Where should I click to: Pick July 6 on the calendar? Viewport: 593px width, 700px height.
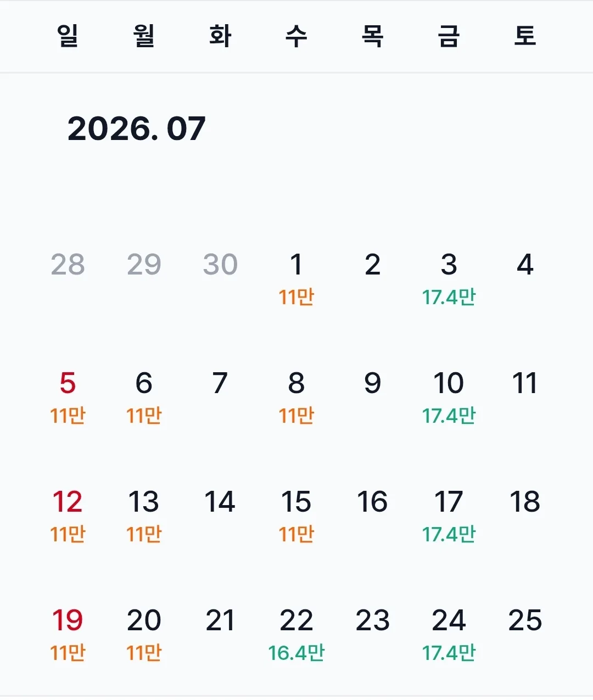(144, 397)
